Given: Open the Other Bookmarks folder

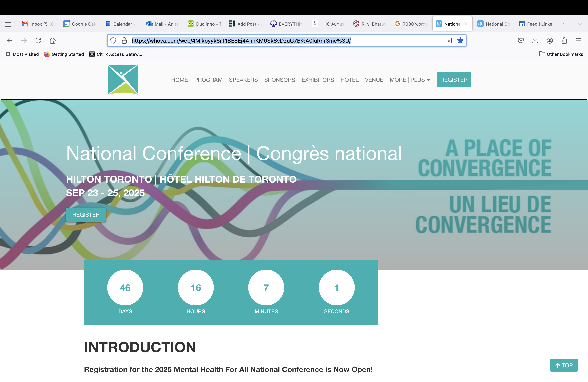Looking at the screenshot, I should pos(561,54).
